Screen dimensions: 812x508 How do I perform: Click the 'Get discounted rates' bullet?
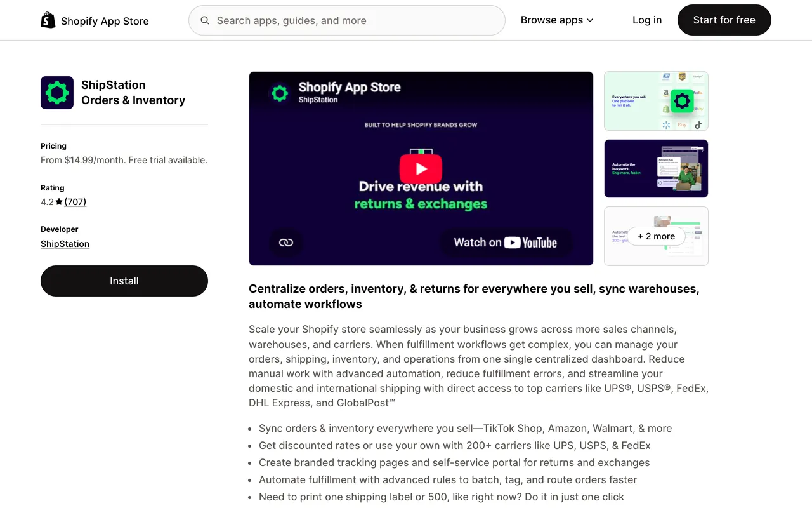click(x=455, y=446)
